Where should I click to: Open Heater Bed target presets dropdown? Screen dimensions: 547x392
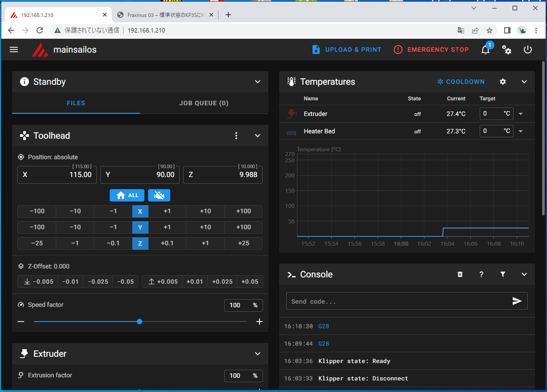[x=520, y=131]
